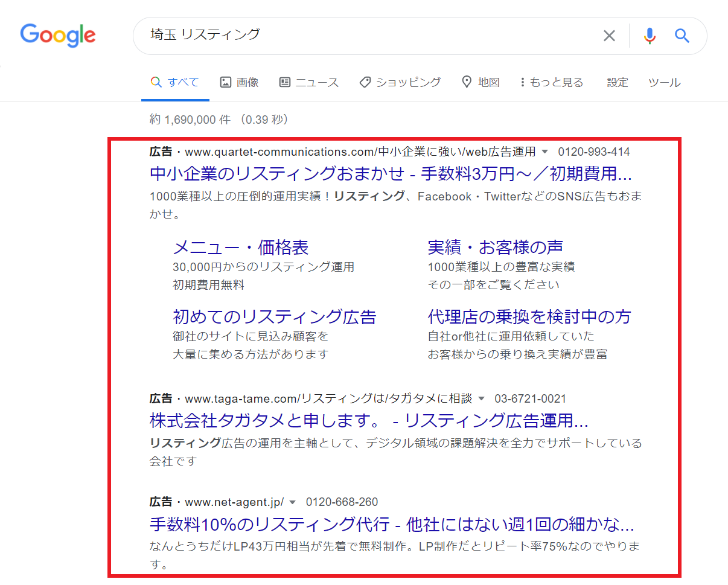Open the ad 株式会社タガタメと申します。

[x=369, y=420]
